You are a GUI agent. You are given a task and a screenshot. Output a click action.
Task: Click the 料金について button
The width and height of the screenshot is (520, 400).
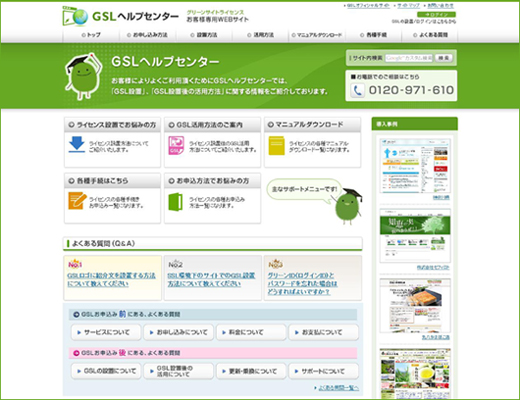point(251,332)
